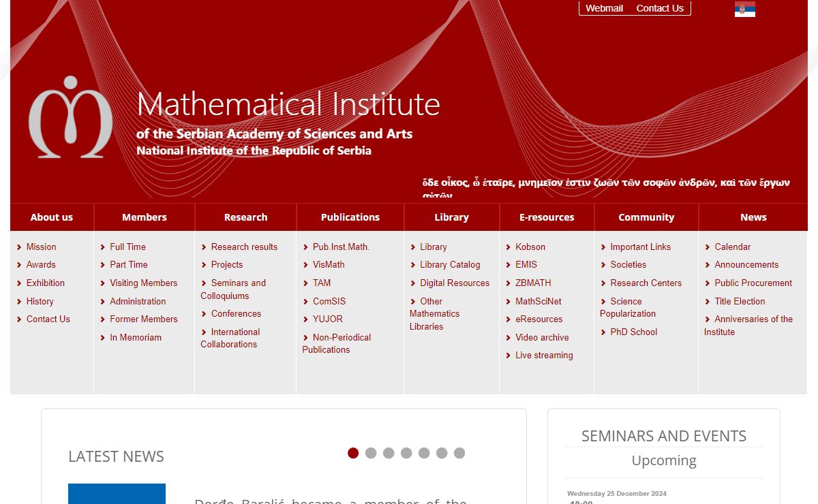
Task: Open the Kobson link
Action: pos(530,247)
